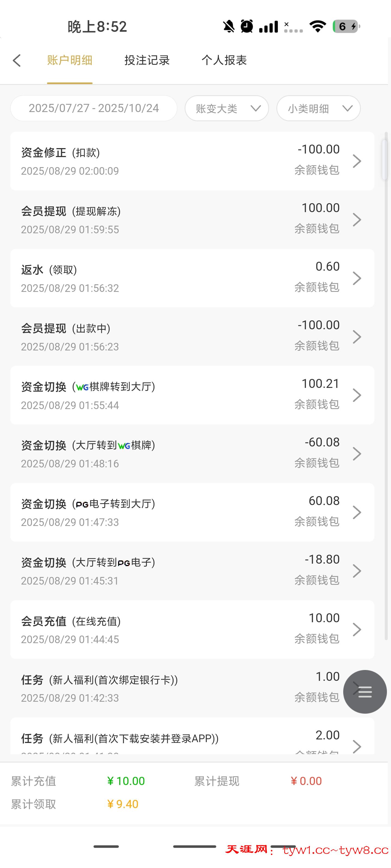This screenshot has height=868, width=391.
Task: Expand the 账变大类 dropdown
Action: coord(227,108)
